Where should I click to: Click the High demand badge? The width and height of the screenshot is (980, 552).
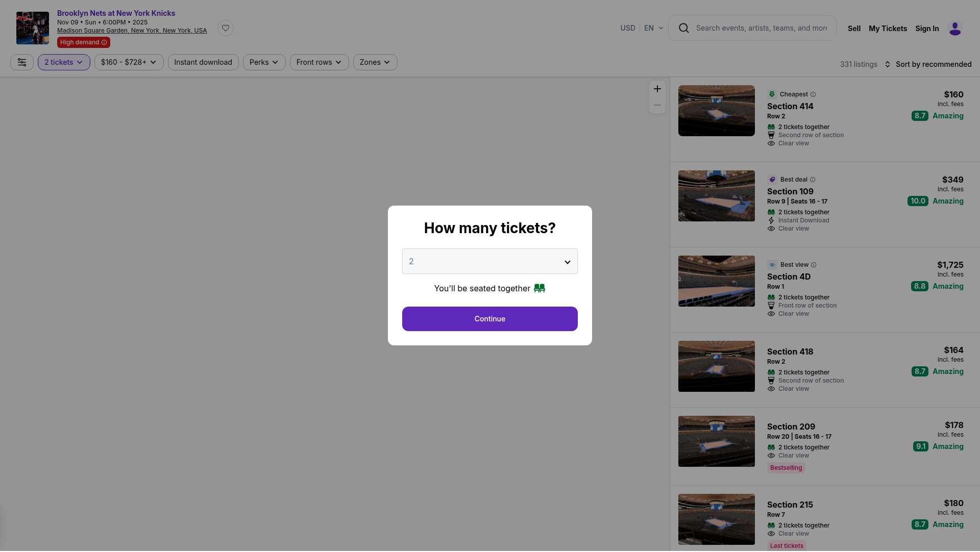tap(84, 42)
